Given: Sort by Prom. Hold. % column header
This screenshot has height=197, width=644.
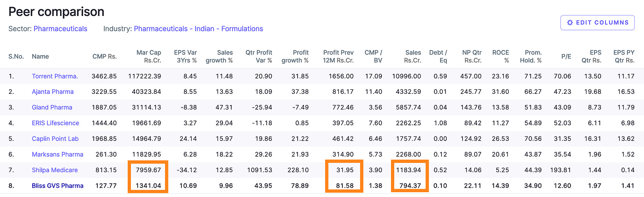Looking at the screenshot, I should pyautogui.click(x=530, y=56).
